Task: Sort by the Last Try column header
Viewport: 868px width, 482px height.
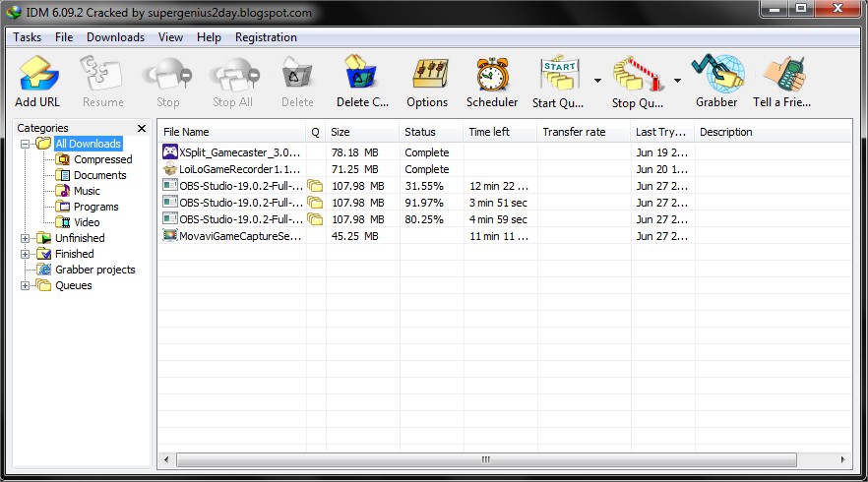Action: coord(662,132)
